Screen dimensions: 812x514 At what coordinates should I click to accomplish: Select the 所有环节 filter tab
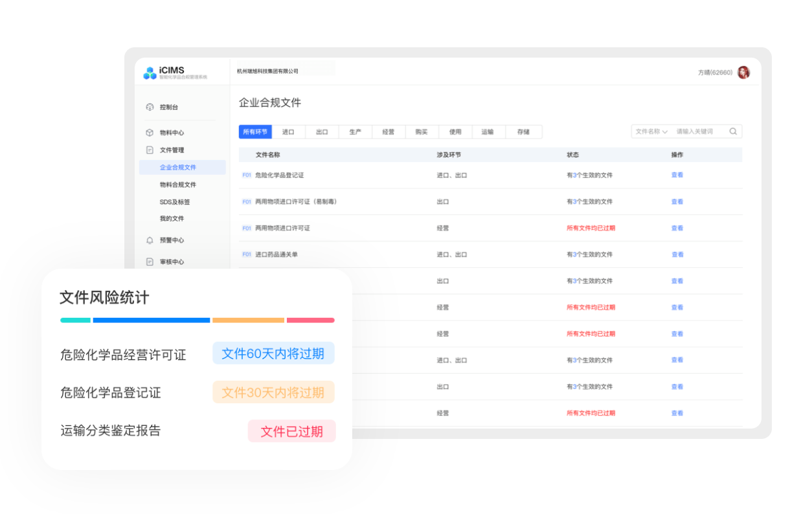click(255, 132)
